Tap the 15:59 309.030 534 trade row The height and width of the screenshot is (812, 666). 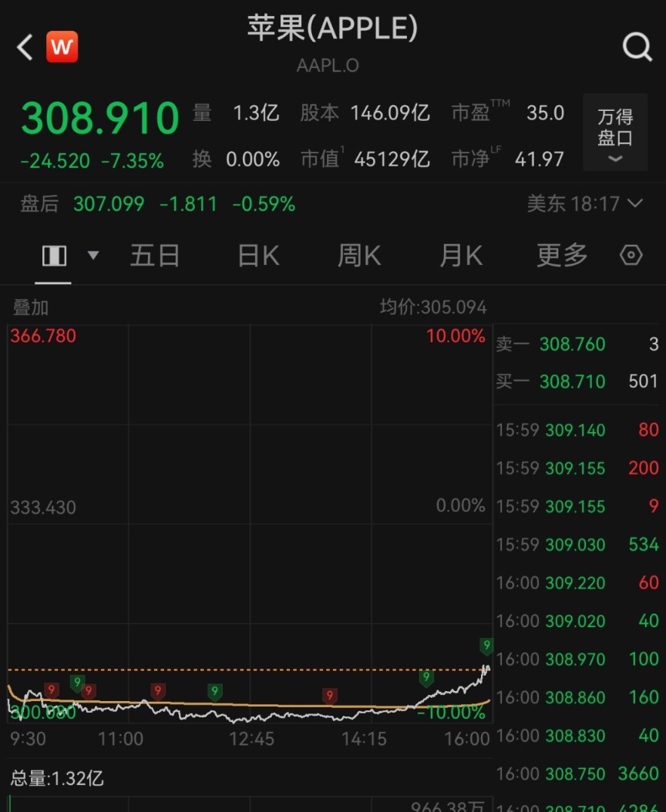[577, 544]
